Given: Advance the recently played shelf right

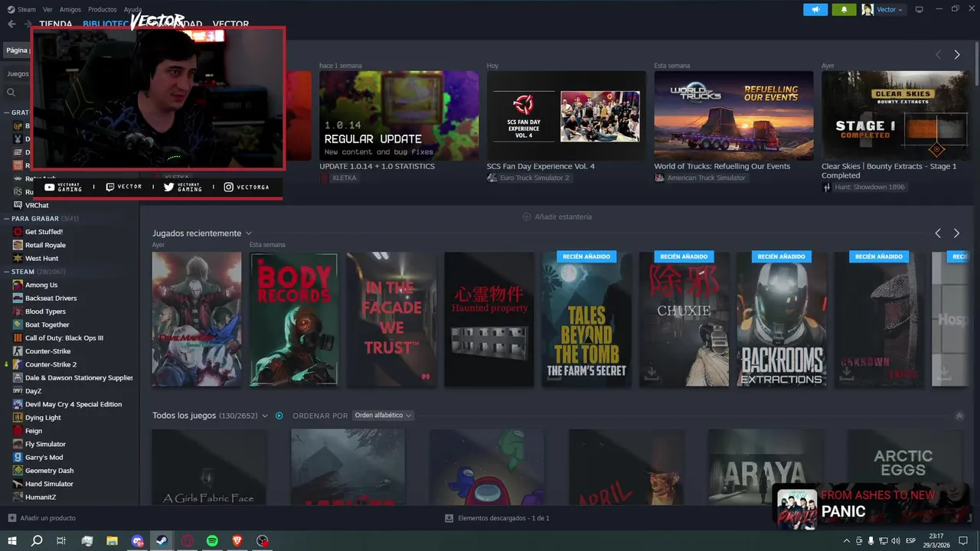Looking at the screenshot, I should coord(956,233).
